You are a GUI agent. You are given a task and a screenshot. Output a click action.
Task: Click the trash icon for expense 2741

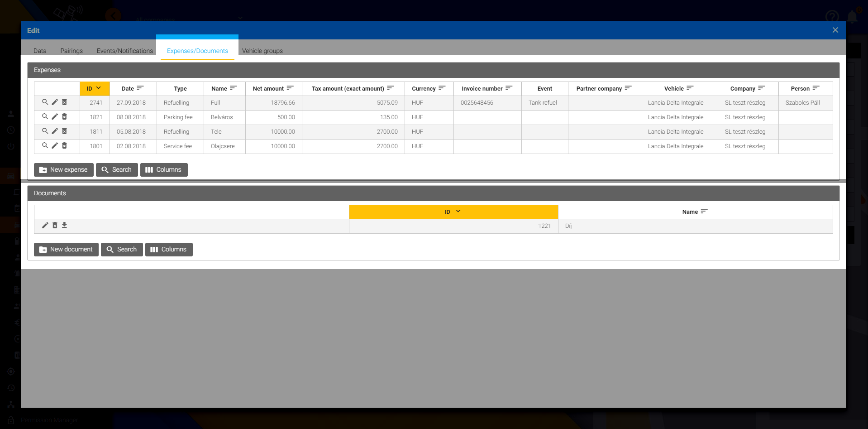(64, 102)
